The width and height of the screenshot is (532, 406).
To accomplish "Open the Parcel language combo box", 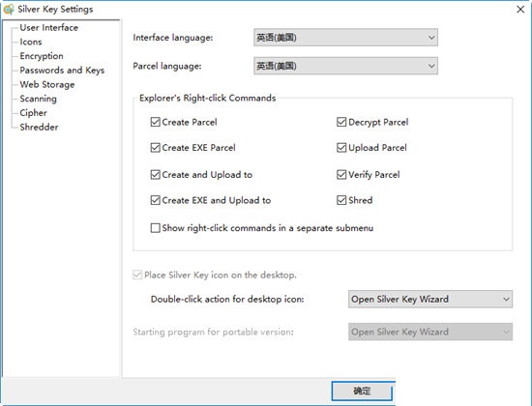I will (x=345, y=66).
